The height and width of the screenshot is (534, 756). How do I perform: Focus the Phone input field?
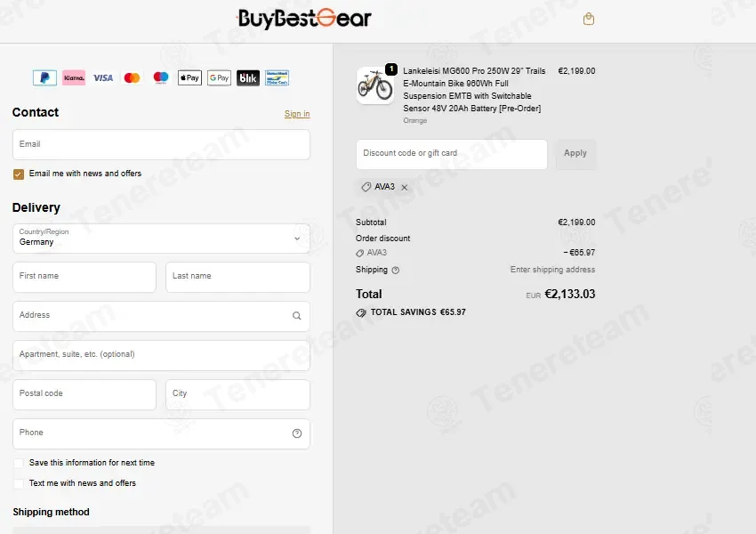pos(161,433)
